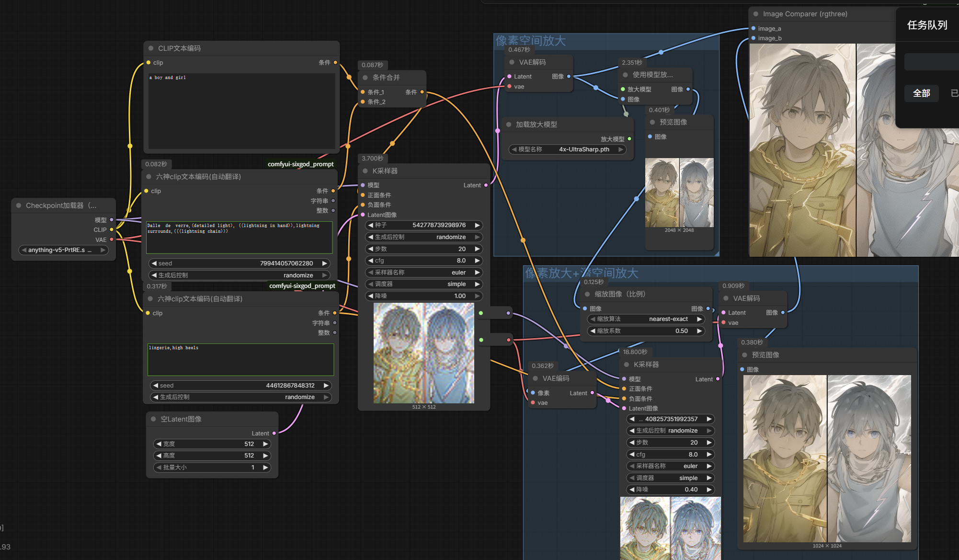The height and width of the screenshot is (560, 959).
Task: Collapse the 缩放图像（比例）node via its dot
Action: (x=587, y=294)
